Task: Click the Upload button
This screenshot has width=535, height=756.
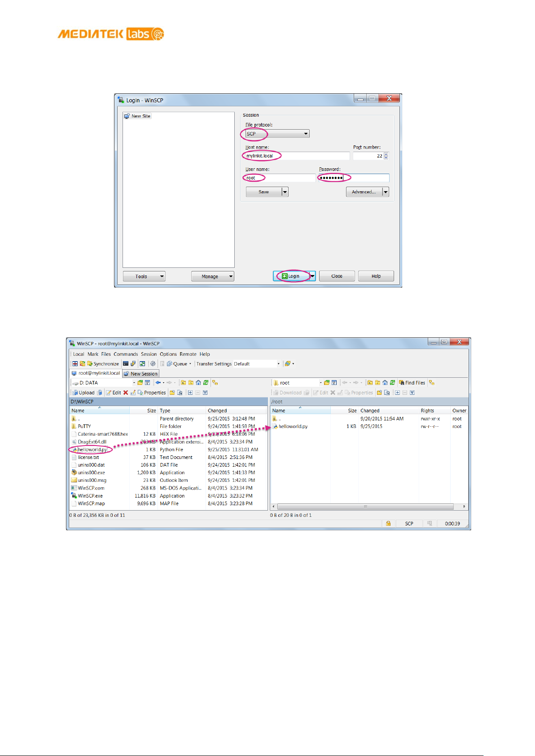Action: tap(83, 393)
